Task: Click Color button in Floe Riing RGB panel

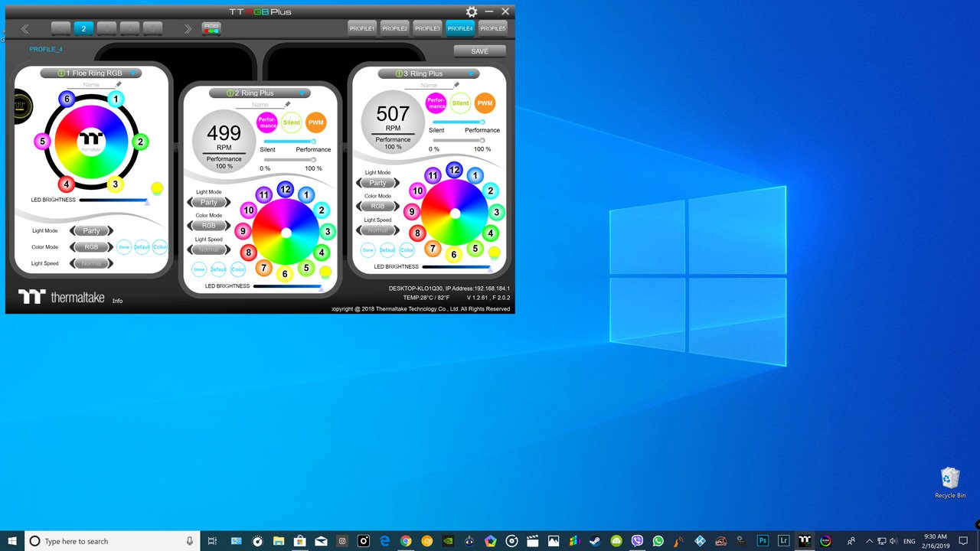Action: (159, 247)
